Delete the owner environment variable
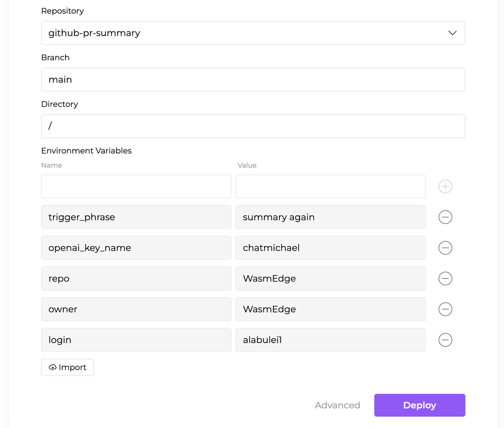Viewport: 504px width, 428px height. (445, 309)
